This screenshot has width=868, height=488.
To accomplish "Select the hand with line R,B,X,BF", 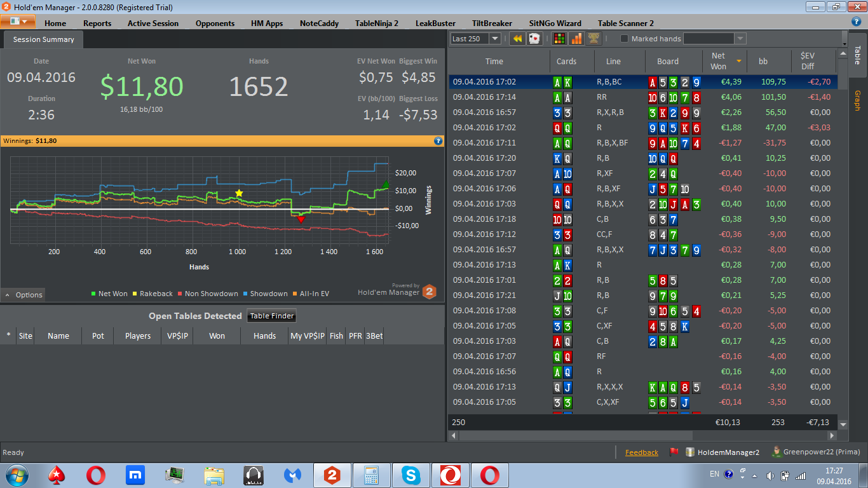I will pyautogui.click(x=642, y=143).
